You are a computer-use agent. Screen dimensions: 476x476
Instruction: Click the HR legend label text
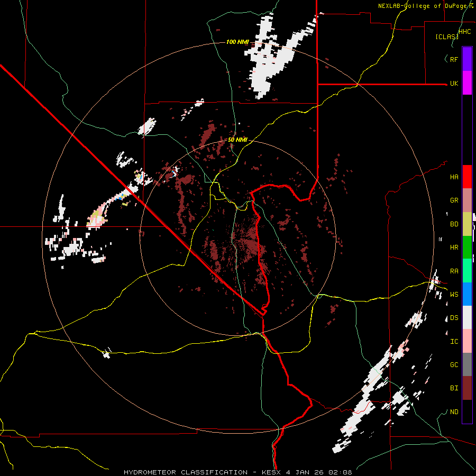454,248
